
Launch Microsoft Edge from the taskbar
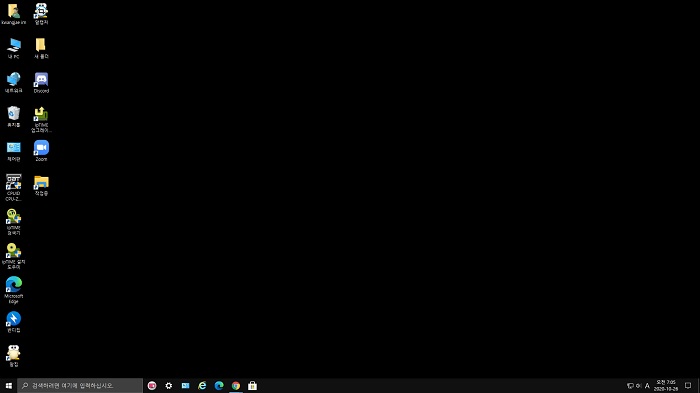(219, 385)
